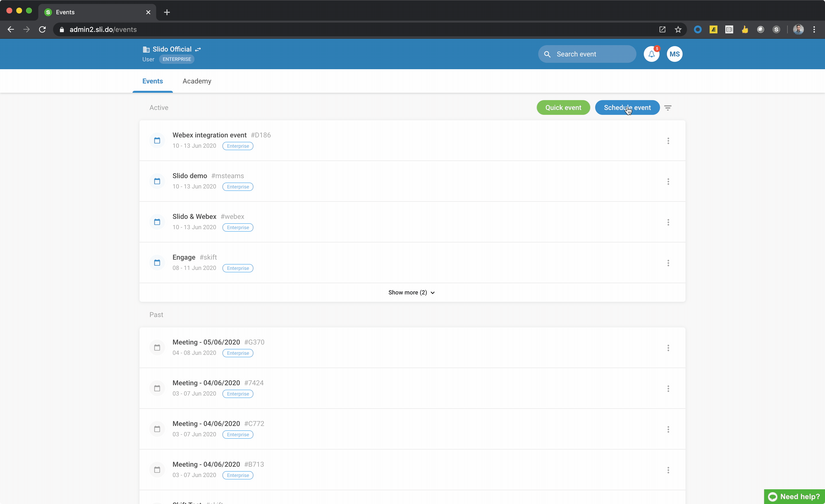Click the filter events icon

coord(668,108)
